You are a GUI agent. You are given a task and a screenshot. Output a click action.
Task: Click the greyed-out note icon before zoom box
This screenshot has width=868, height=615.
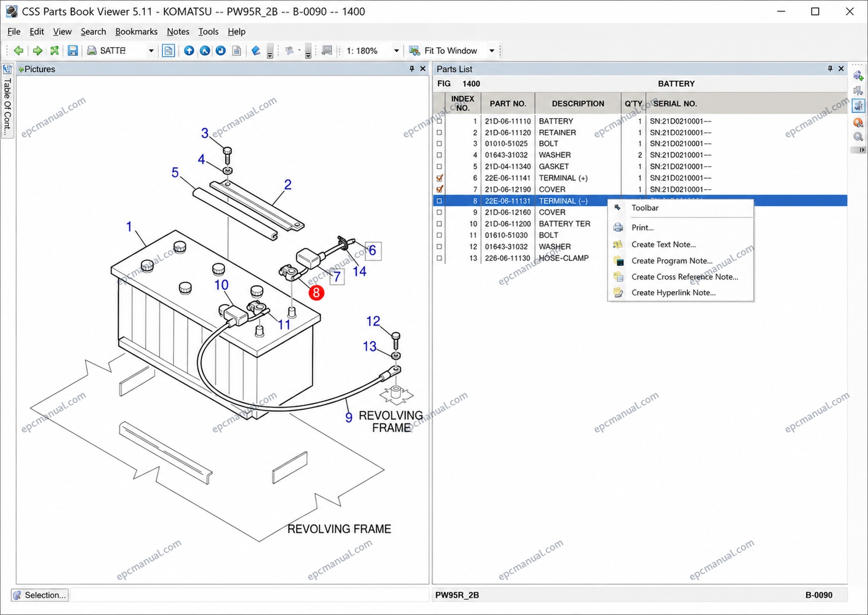pos(327,50)
